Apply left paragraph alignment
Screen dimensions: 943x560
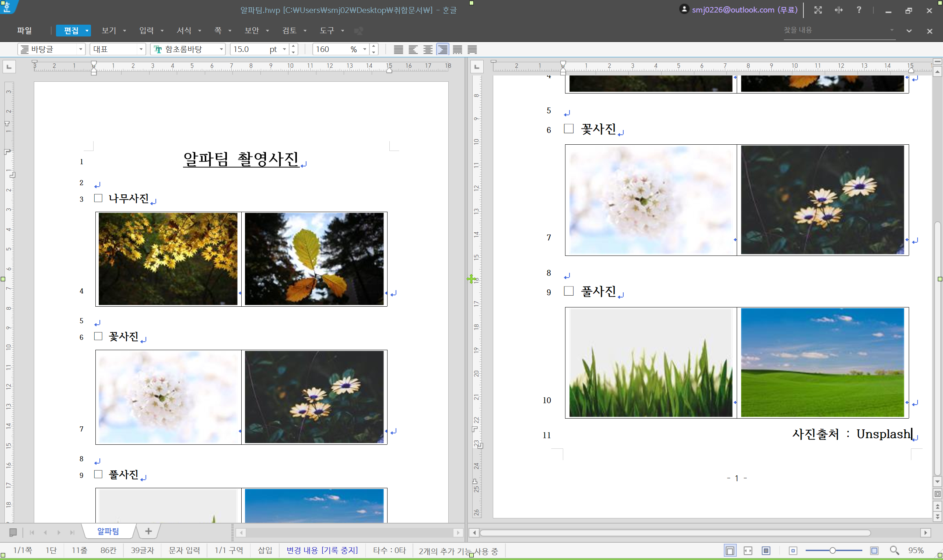pyautogui.click(x=413, y=49)
